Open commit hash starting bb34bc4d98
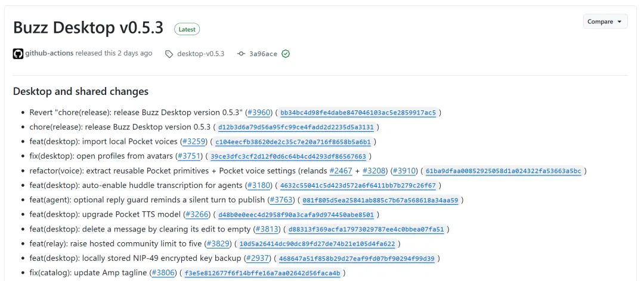644x281 pixels. coord(358,113)
